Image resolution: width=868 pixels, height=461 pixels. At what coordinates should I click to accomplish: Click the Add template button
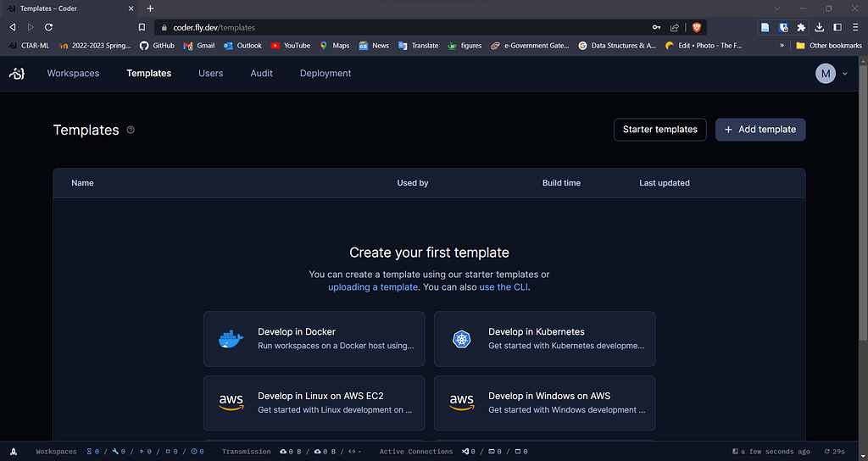click(x=760, y=130)
